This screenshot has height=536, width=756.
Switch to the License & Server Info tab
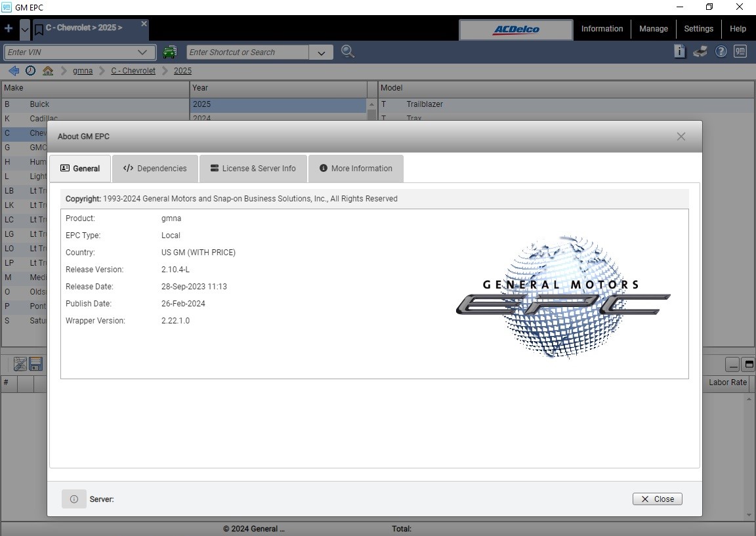tap(253, 168)
